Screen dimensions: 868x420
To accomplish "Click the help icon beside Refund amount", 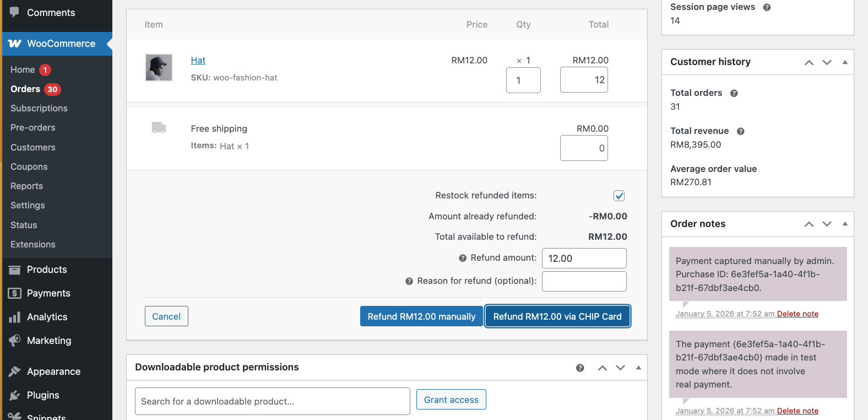I will tap(463, 258).
